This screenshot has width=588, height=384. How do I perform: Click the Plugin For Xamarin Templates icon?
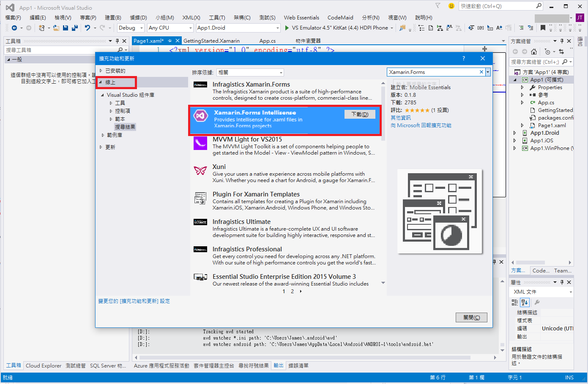200,198
